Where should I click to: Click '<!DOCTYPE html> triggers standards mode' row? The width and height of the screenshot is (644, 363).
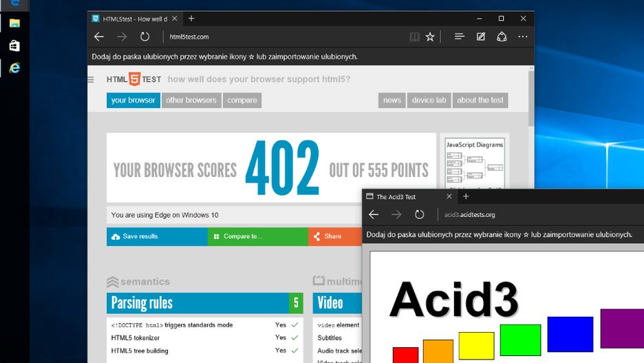pos(204,324)
